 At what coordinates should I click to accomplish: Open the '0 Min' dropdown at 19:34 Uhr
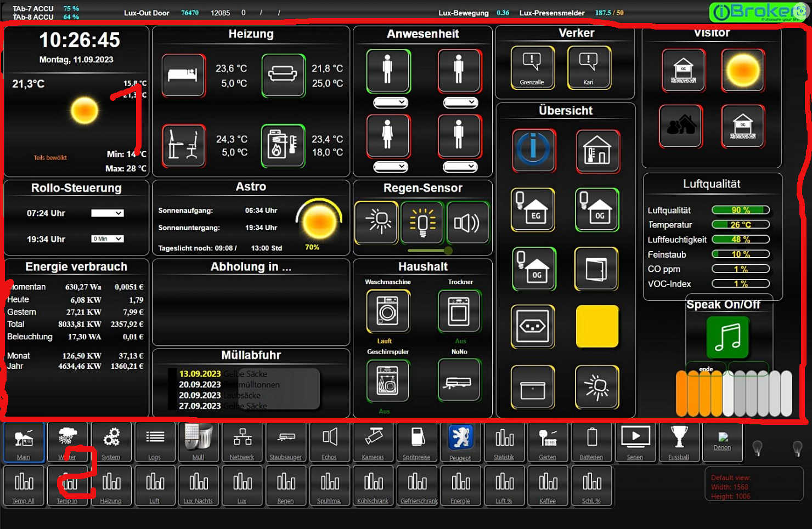108,239
